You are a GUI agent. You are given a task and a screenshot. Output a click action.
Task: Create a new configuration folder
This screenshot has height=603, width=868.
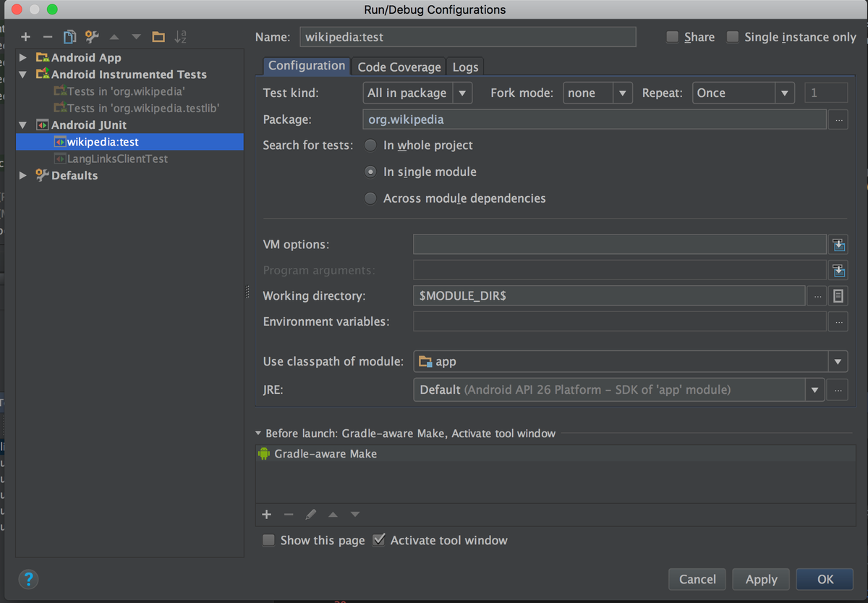point(158,36)
